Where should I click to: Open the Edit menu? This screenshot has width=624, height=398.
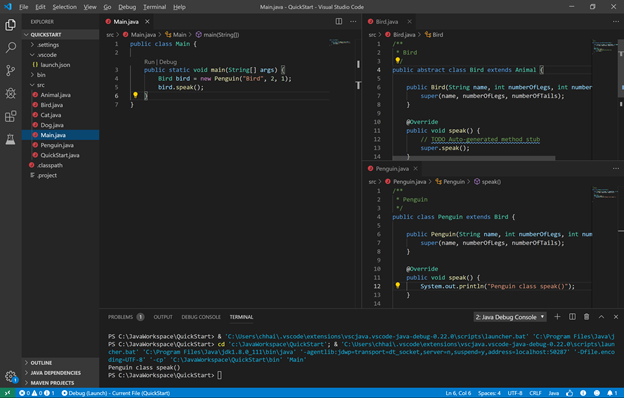[x=40, y=7]
